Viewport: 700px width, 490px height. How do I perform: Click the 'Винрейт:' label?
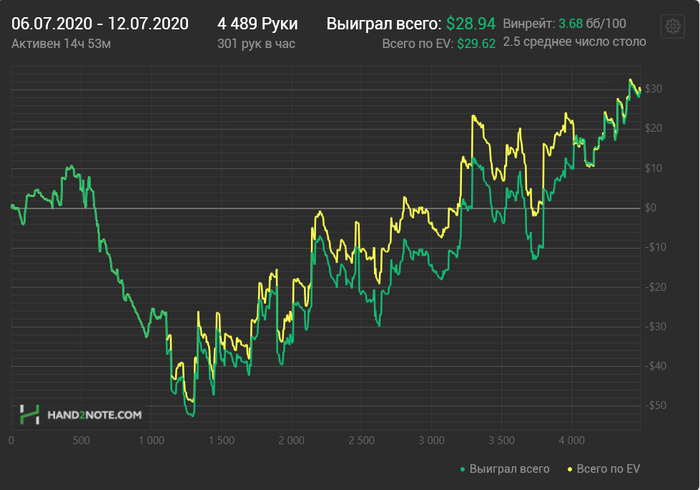pyautogui.click(x=529, y=24)
